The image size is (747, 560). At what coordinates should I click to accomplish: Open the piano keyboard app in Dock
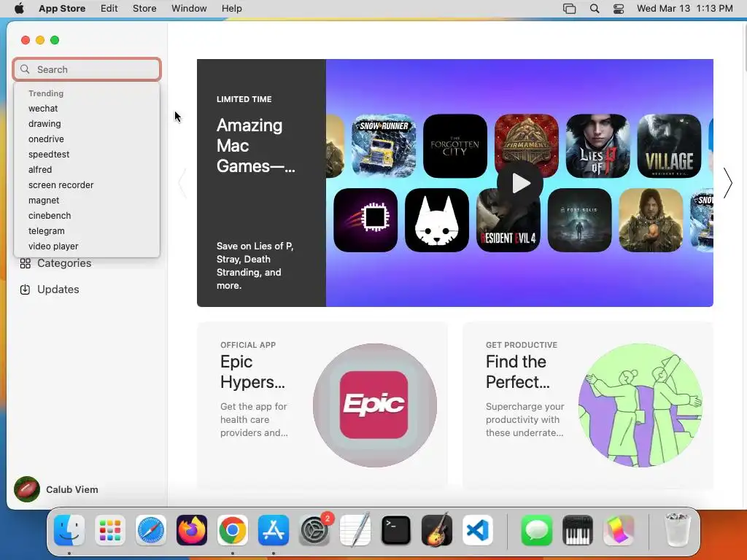(578, 530)
